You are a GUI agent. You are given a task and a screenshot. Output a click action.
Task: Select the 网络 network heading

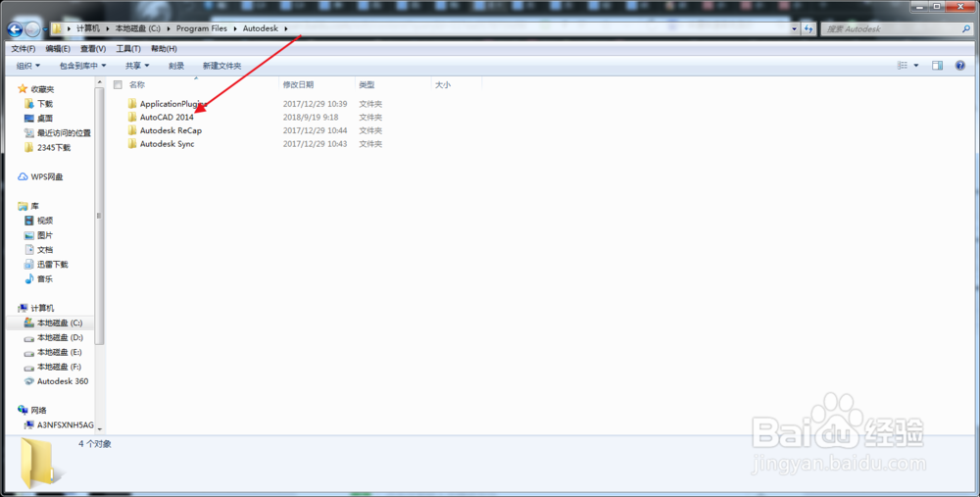tap(39, 410)
